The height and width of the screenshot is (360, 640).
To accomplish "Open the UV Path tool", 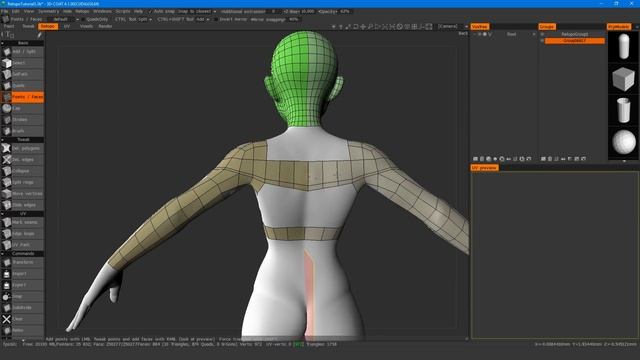I will tap(22, 245).
